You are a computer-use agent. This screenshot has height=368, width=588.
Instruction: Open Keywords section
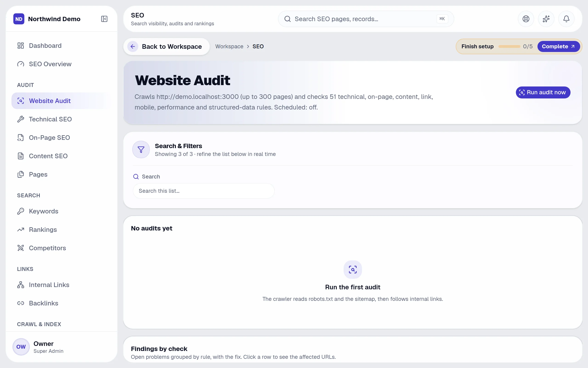pos(62,211)
